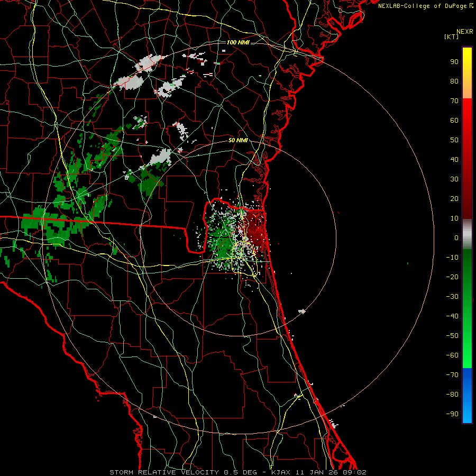This screenshot has width=476, height=476.
Task: Click the 100 NMI range ring label
Action: tap(238, 42)
